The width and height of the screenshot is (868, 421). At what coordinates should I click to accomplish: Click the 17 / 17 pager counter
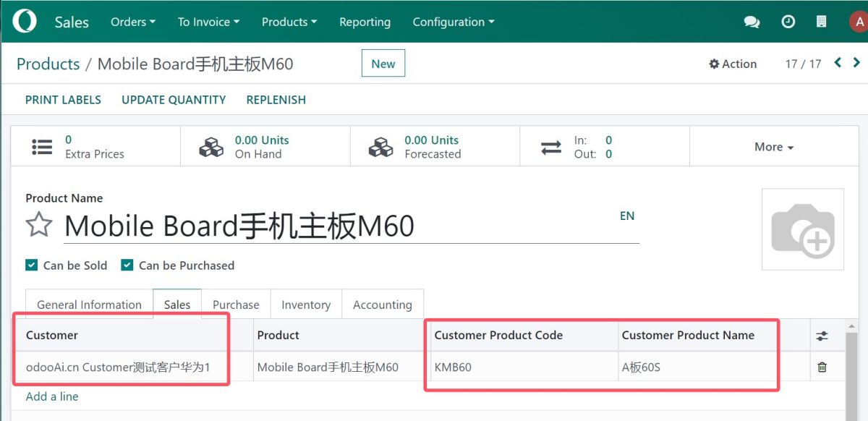click(x=803, y=64)
